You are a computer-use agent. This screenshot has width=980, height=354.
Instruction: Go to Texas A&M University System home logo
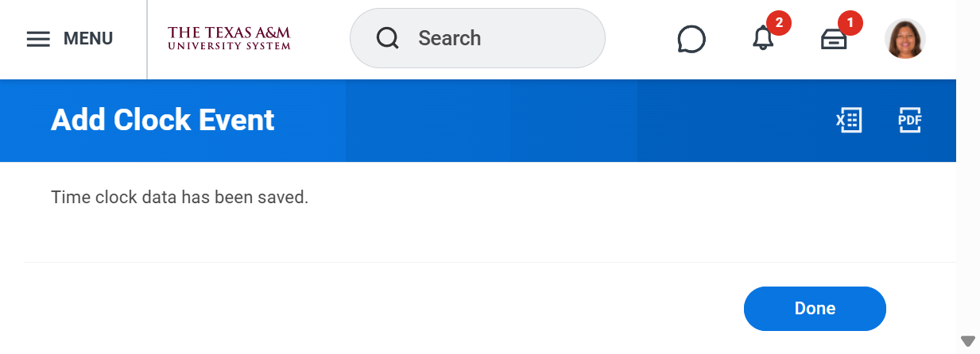[229, 38]
